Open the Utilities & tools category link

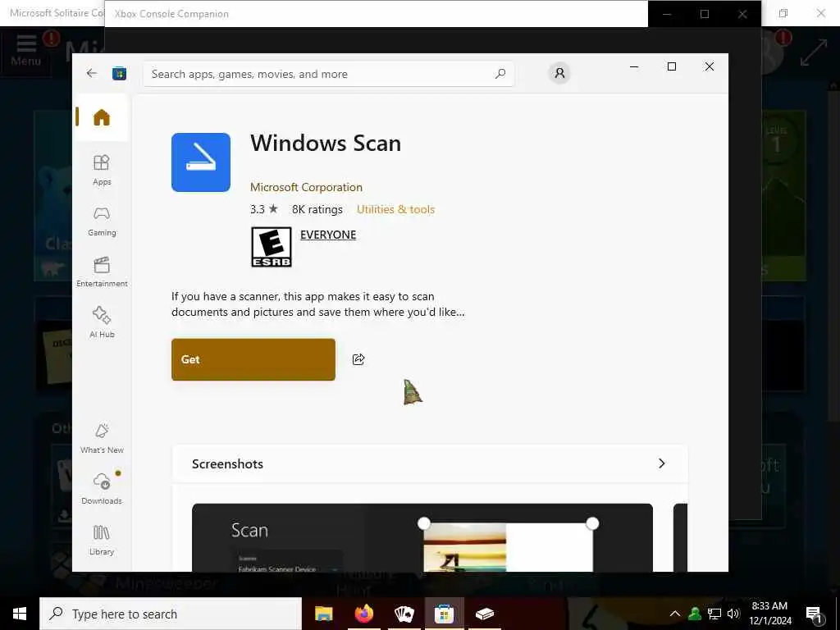(x=395, y=209)
